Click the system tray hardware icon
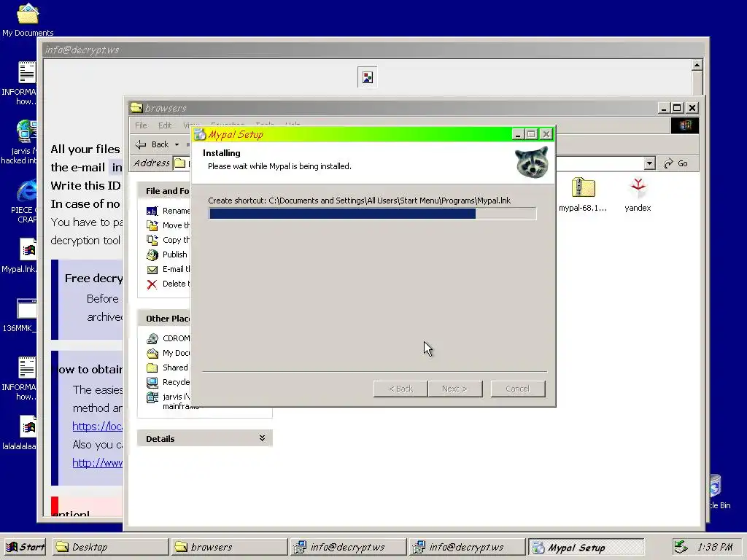 coord(681,547)
